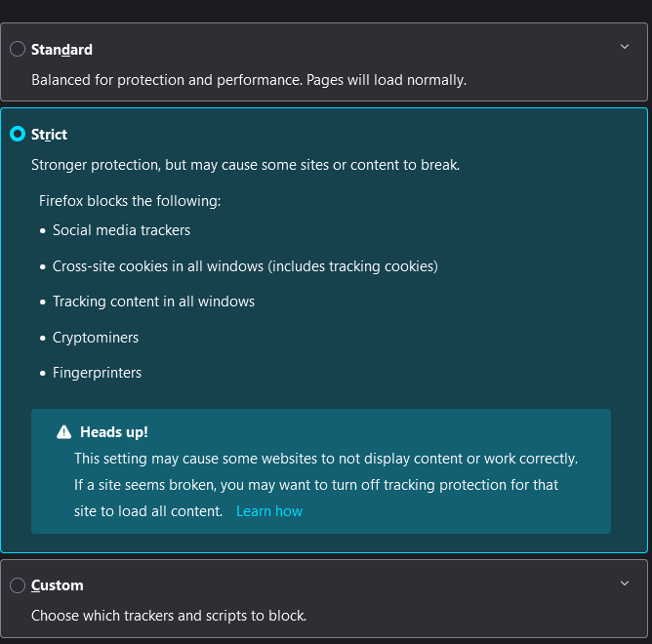Screen dimensions: 652x644
Task: Expand the Standard section chevron
Action: (x=626, y=47)
